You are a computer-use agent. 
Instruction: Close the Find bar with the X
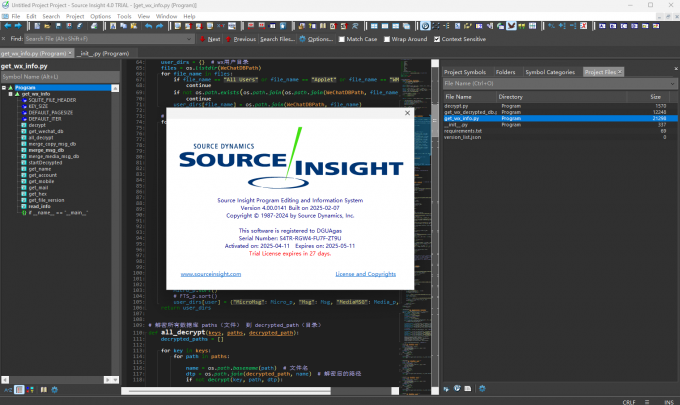pos(4,39)
